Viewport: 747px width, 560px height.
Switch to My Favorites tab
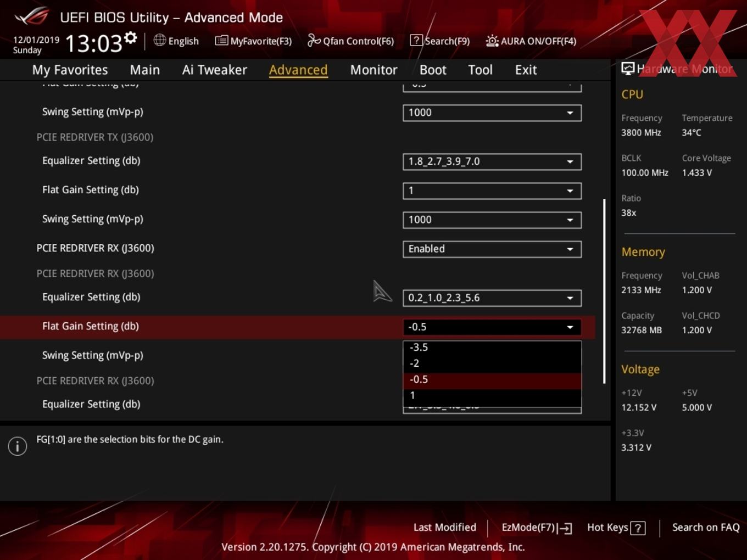click(x=70, y=70)
